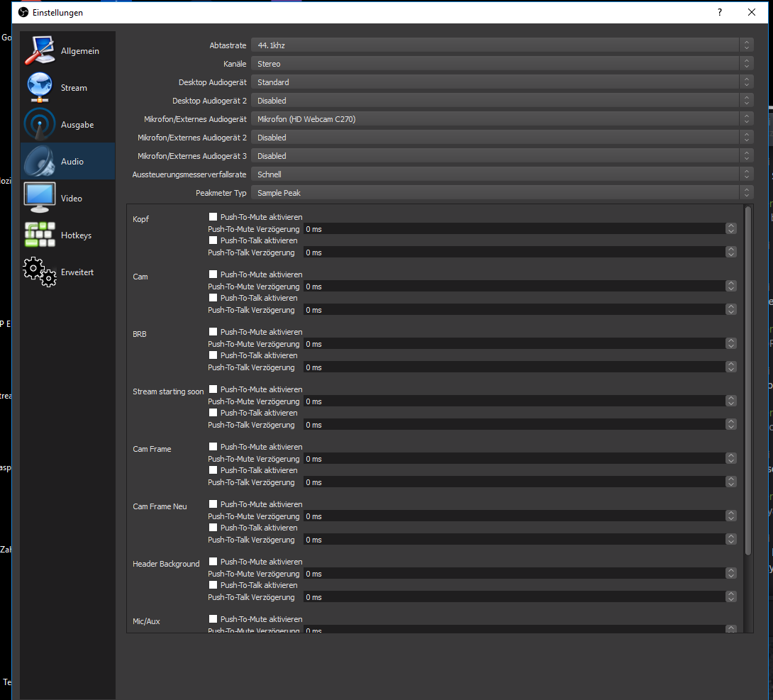Open the Stream settings globe icon
The image size is (773, 700).
click(x=40, y=87)
